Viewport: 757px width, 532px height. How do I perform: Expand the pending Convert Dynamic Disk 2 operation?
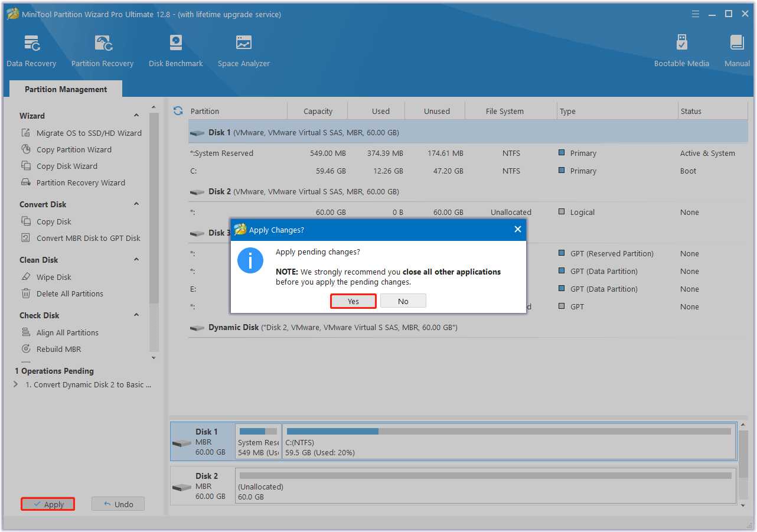pyautogui.click(x=15, y=384)
